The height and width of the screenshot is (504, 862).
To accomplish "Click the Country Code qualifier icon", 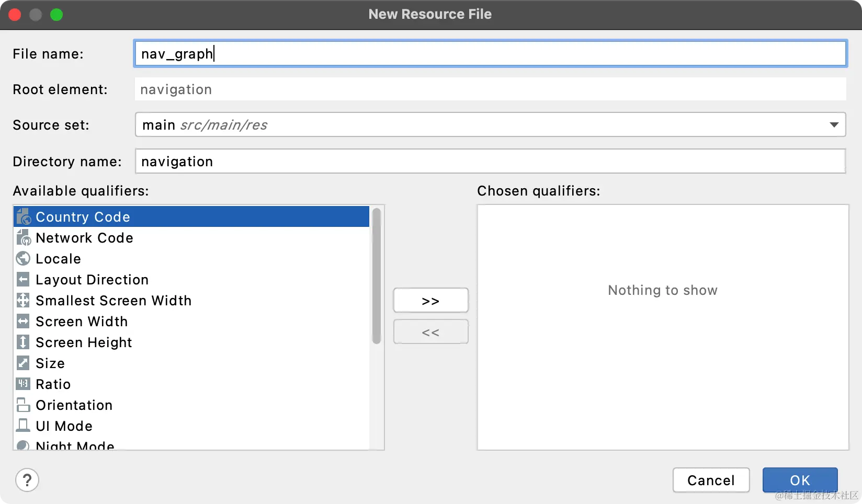I will pos(24,216).
